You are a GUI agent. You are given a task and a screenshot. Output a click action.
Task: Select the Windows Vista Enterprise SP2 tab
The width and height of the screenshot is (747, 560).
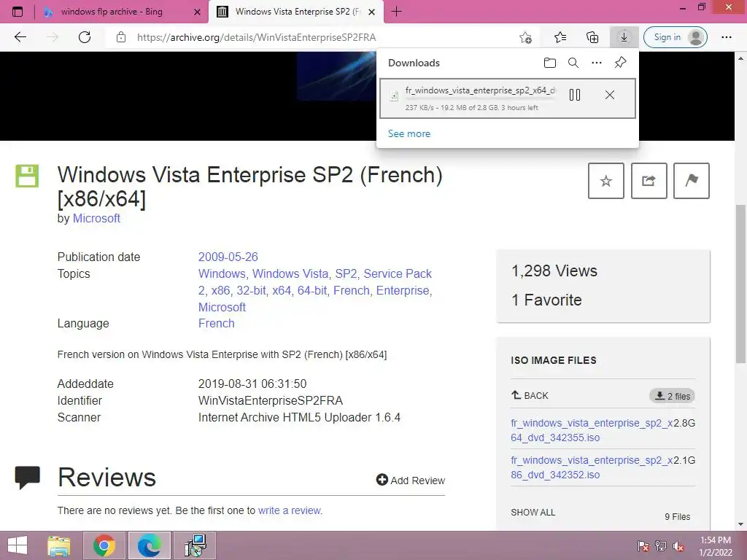coord(296,12)
